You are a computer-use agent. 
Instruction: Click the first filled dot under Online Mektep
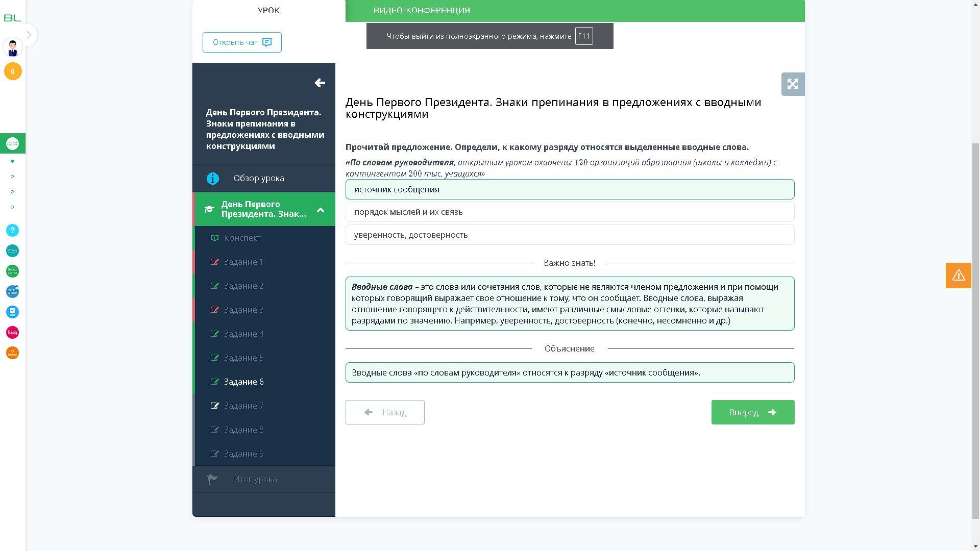point(12,161)
